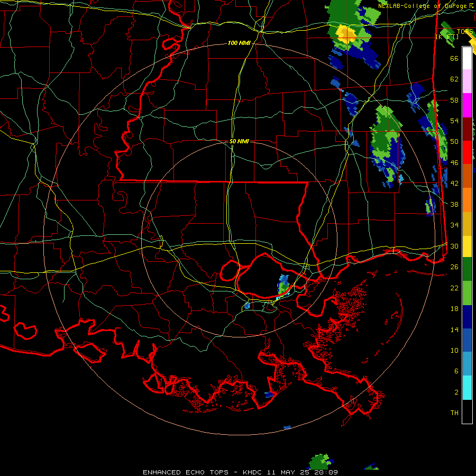Click the cyan legend swatch

pyautogui.click(x=467, y=388)
